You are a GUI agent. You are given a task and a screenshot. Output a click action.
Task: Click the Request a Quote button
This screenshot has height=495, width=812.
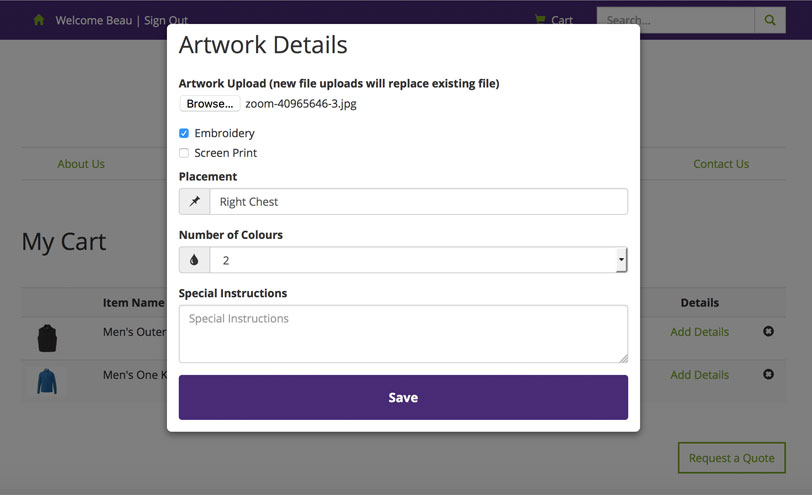coord(731,458)
